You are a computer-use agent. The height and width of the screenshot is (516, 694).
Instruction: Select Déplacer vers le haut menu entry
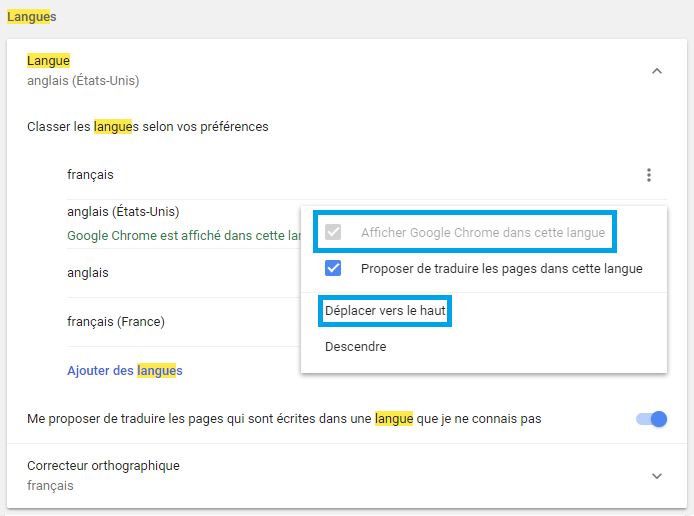385,311
